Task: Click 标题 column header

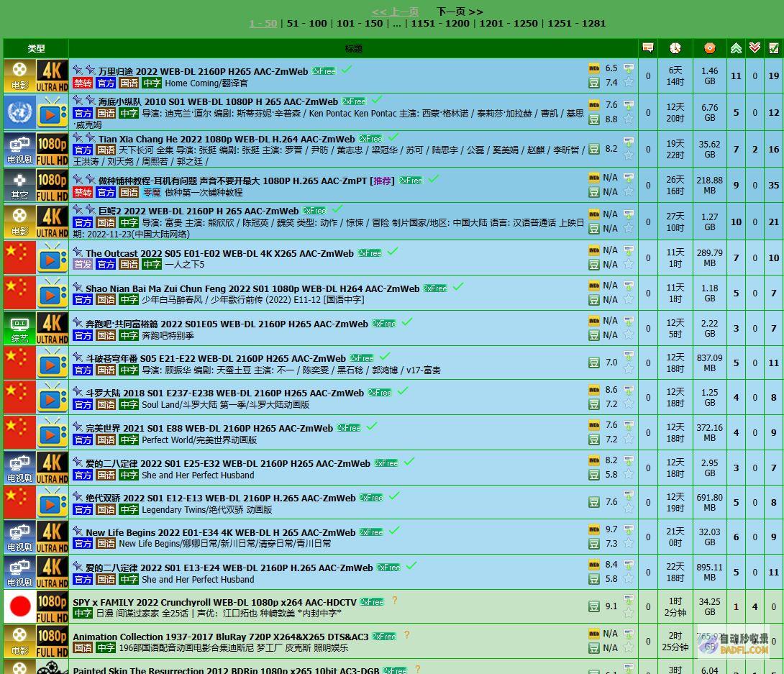Action: tap(353, 48)
